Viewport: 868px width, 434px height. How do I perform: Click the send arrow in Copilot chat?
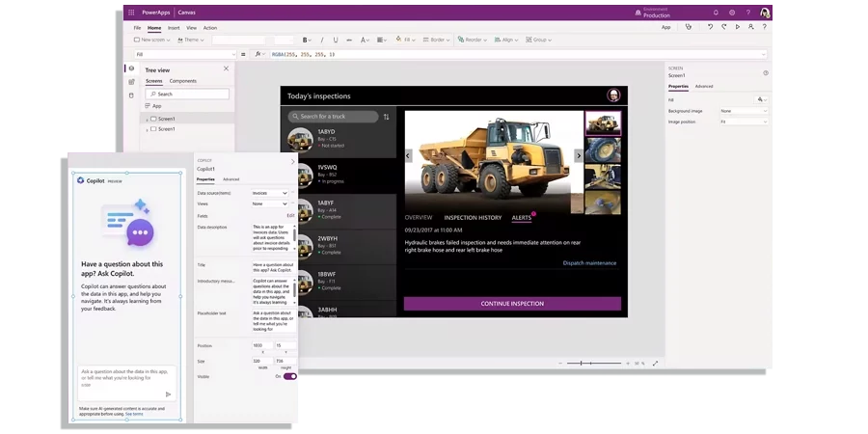tap(168, 393)
